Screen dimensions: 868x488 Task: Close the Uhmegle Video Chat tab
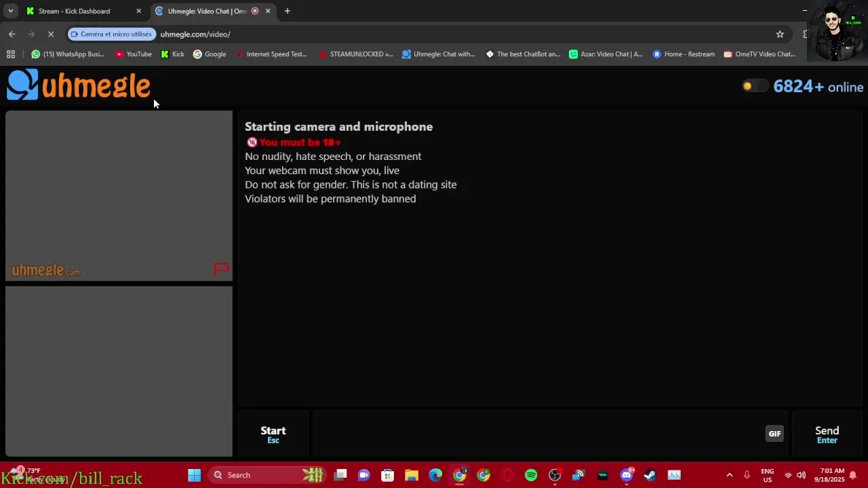268,11
